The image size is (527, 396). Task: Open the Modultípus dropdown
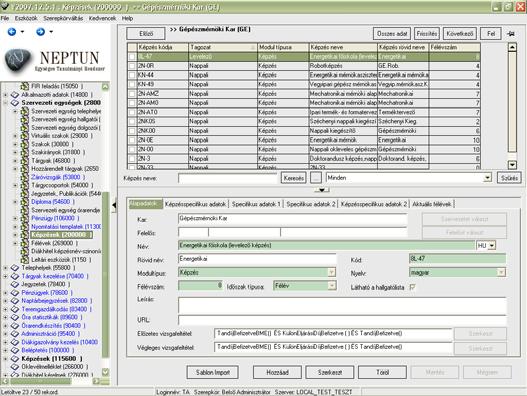[331, 273]
